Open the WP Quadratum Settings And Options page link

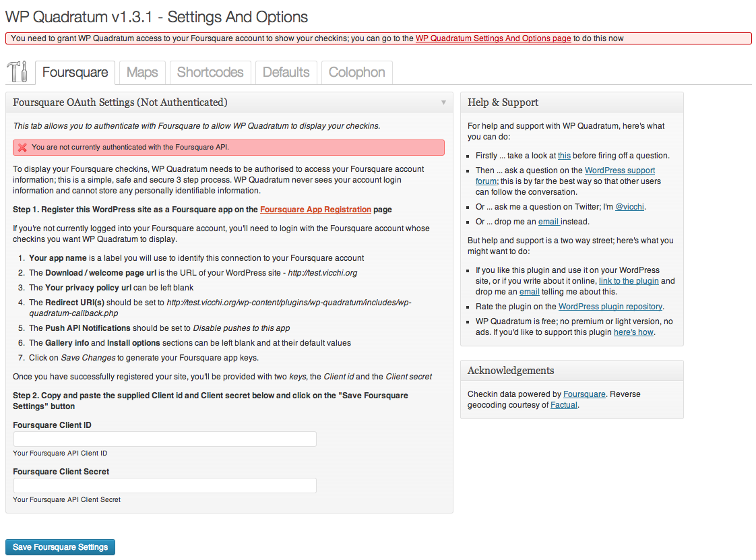pyautogui.click(x=493, y=38)
